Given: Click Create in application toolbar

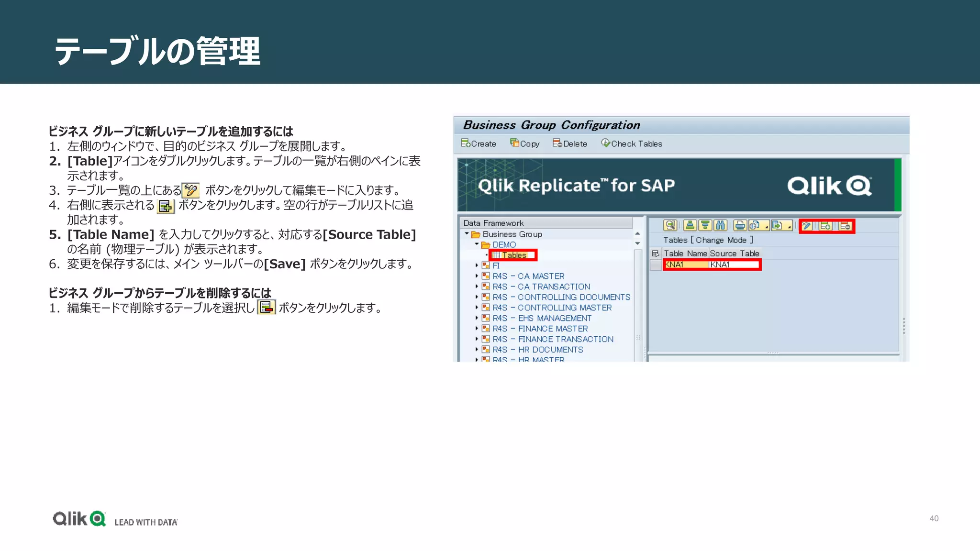Looking at the screenshot, I should point(479,143).
